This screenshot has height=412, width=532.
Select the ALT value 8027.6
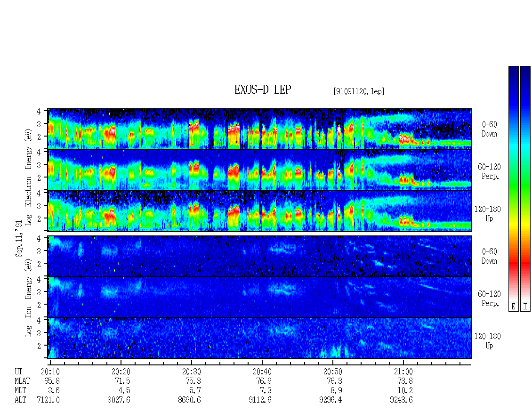point(119,400)
